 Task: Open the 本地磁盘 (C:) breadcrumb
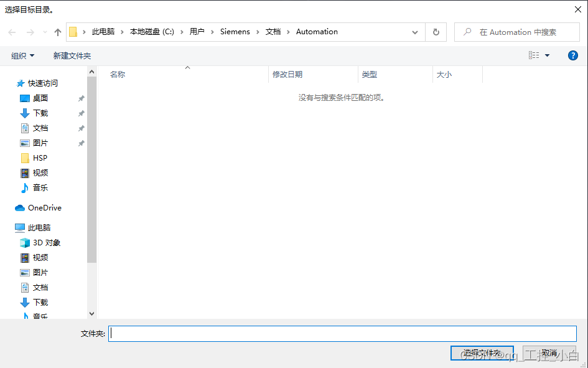point(152,32)
